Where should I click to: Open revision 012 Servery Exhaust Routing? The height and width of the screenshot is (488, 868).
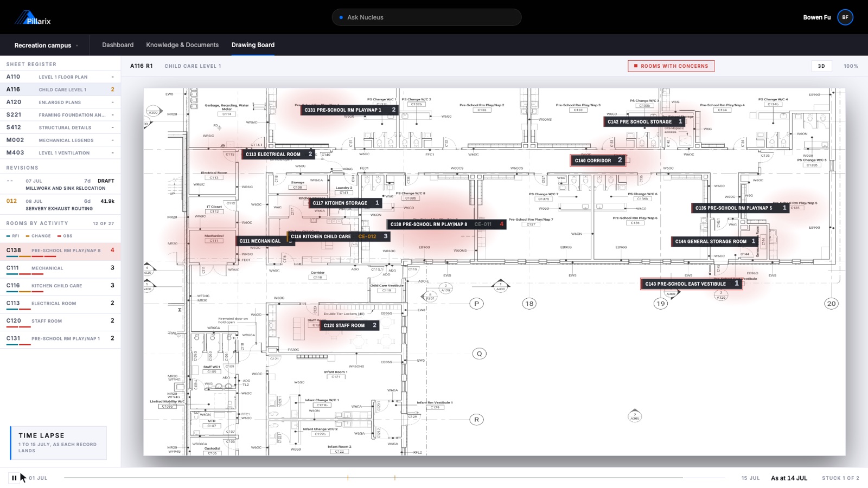coord(60,204)
